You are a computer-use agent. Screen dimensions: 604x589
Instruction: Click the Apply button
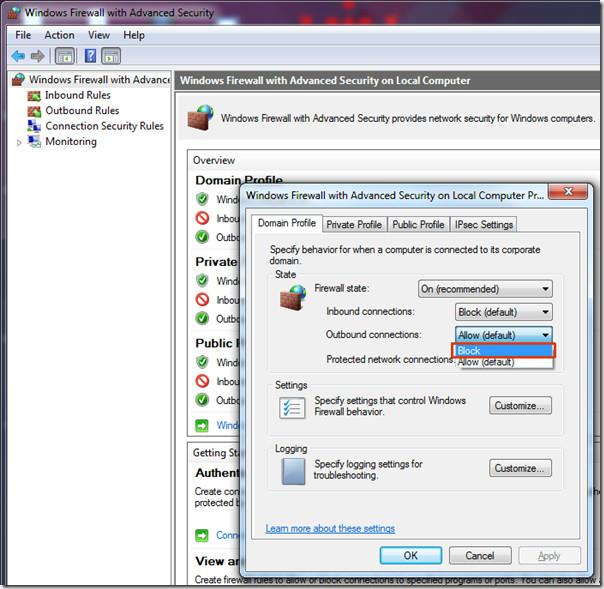click(549, 555)
